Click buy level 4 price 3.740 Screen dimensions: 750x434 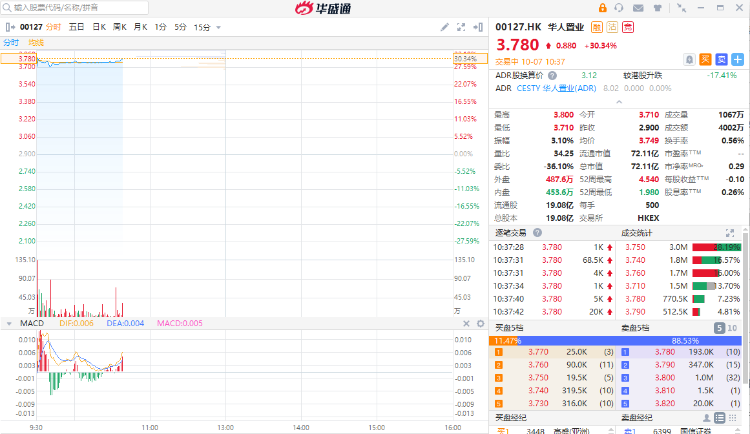[x=538, y=391]
